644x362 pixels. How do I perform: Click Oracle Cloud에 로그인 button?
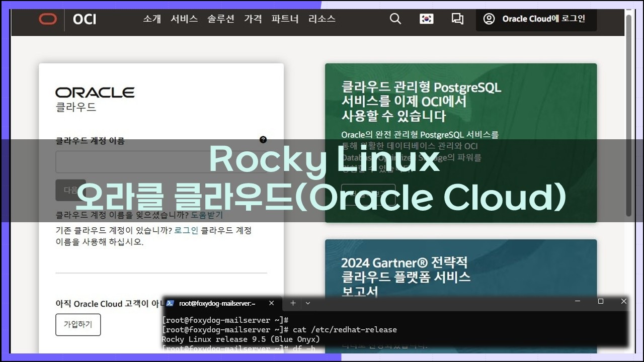536,19
